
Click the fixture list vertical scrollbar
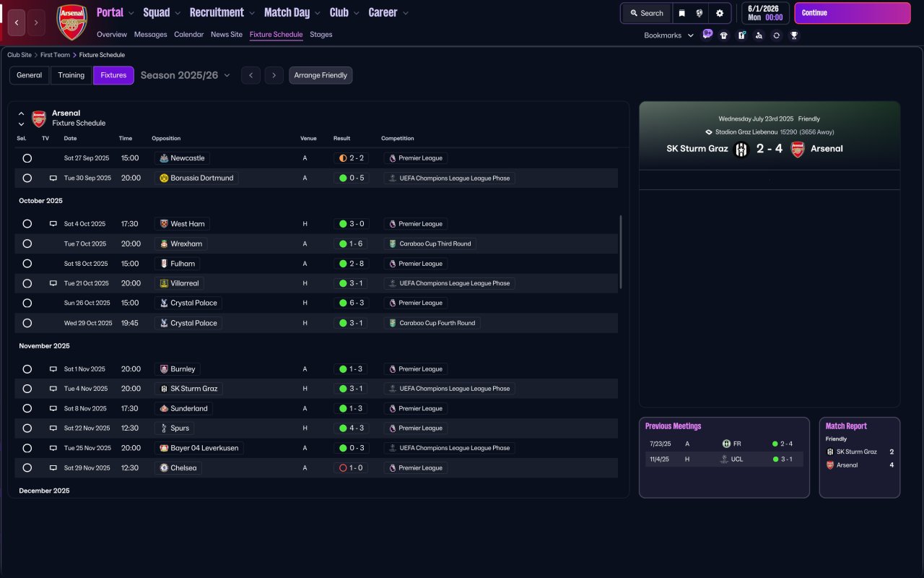point(620,251)
